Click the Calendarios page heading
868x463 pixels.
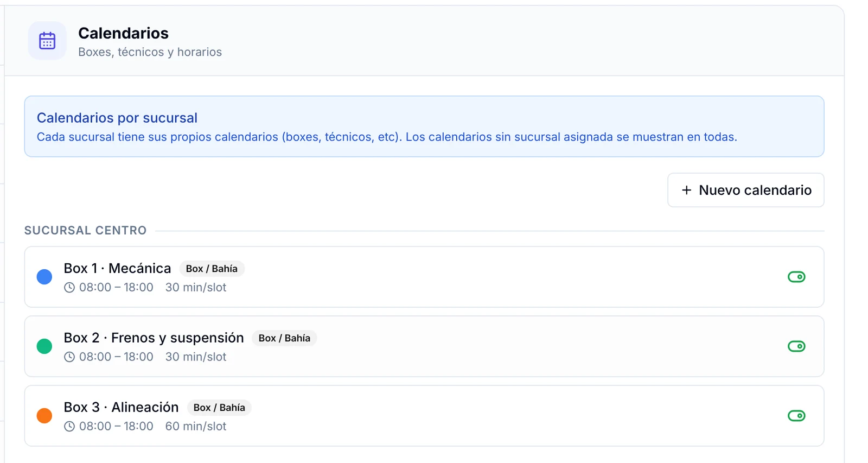click(124, 33)
